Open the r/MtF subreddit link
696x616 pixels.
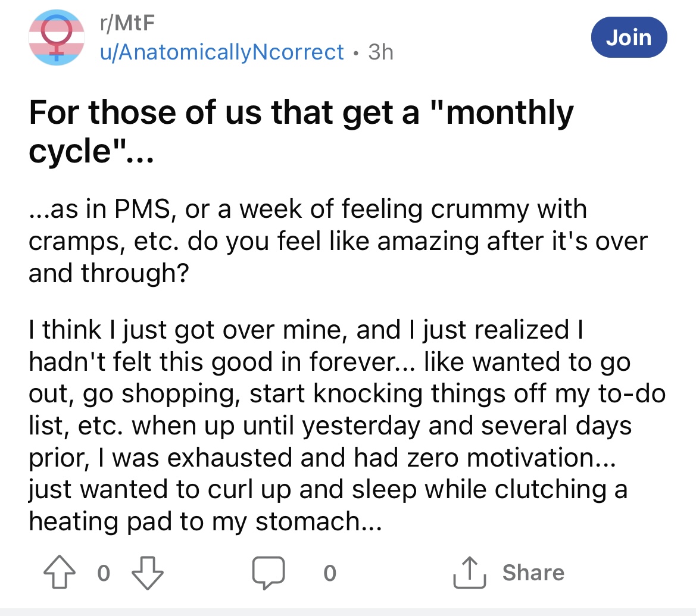coord(127,23)
